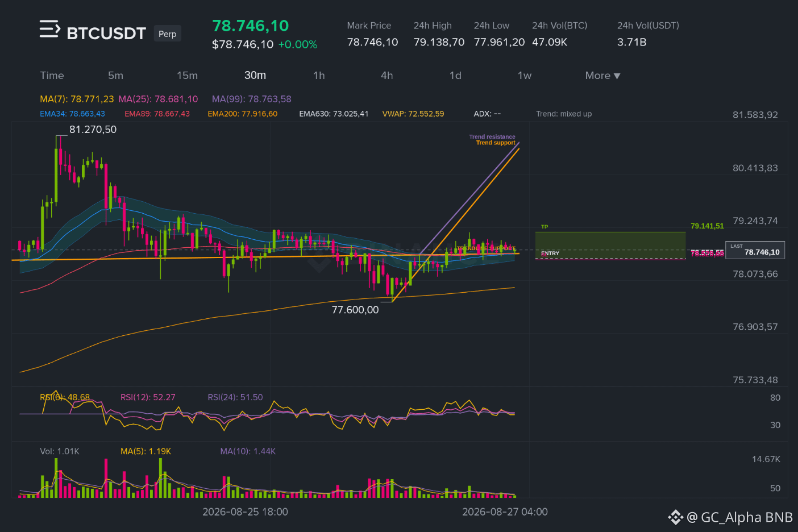The height and width of the screenshot is (532, 798).
Task: Click the +0.00% change value
Action: click(298, 44)
